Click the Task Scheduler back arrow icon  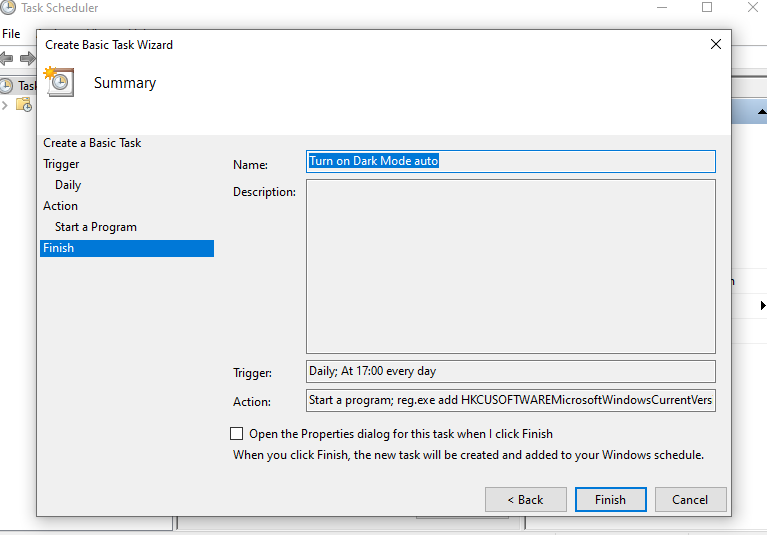tap(6, 59)
